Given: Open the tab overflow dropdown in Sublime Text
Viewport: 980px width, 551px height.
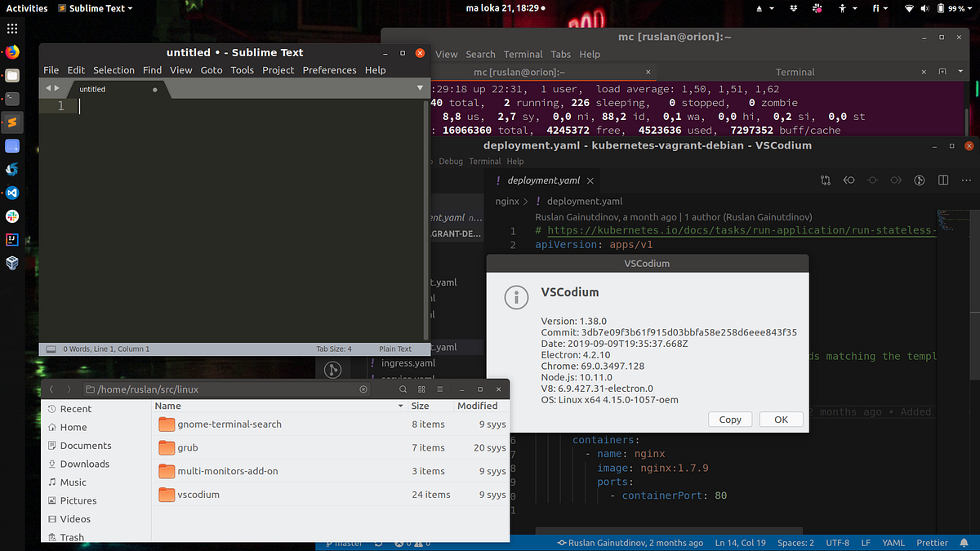Looking at the screenshot, I should [x=419, y=87].
